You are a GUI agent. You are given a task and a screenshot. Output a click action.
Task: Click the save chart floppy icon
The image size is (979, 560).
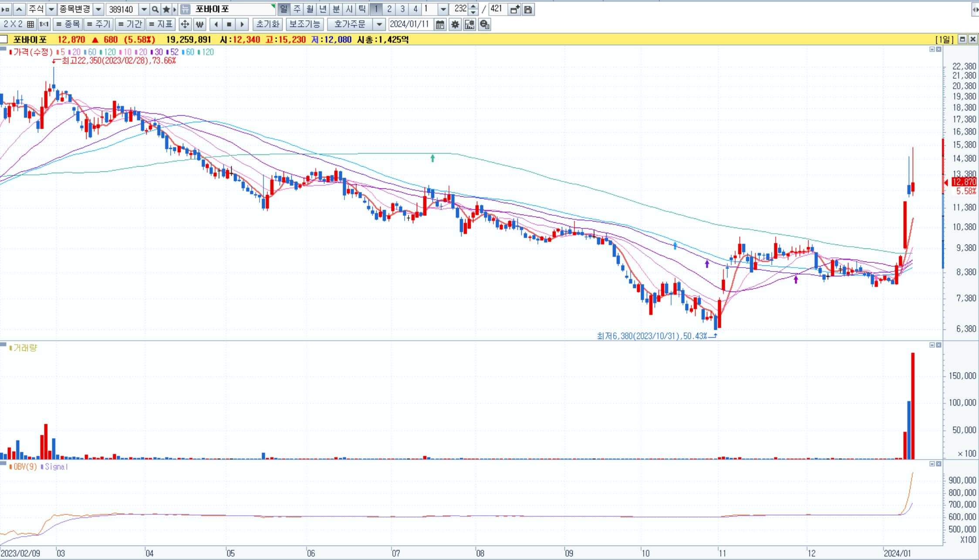[528, 9]
